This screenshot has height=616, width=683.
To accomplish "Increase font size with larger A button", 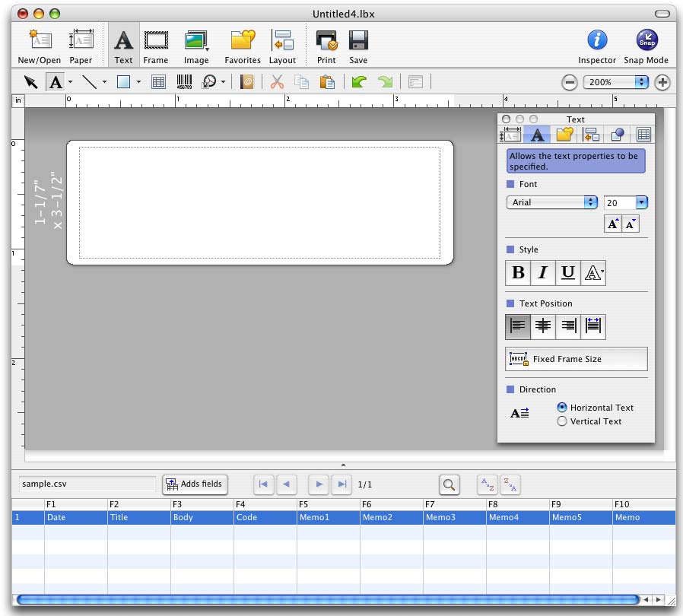I will pos(612,224).
